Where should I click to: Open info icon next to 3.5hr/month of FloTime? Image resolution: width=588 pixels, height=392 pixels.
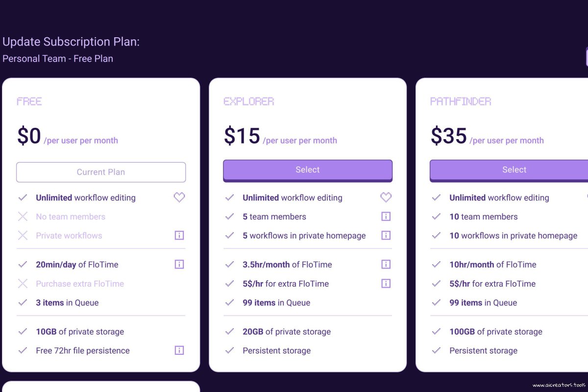386,265
